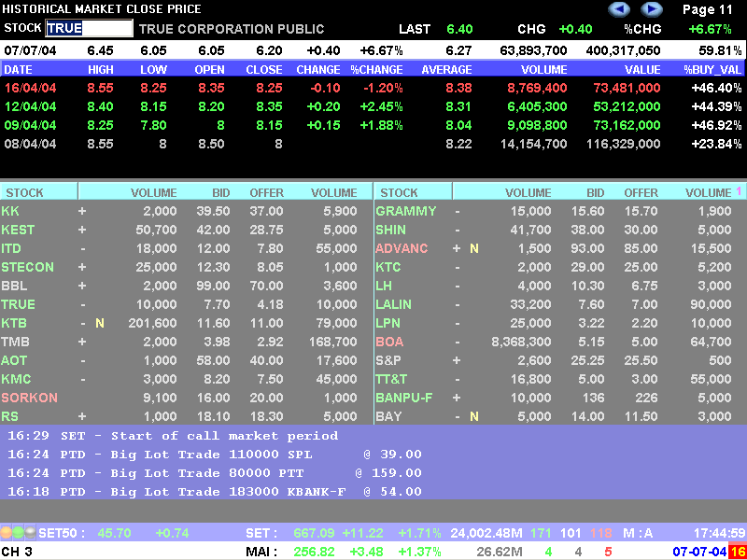Screen dimensions: 747x560
Task: Select TRUE in the stock list
Action: pyautogui.click(x=18, y=304)
